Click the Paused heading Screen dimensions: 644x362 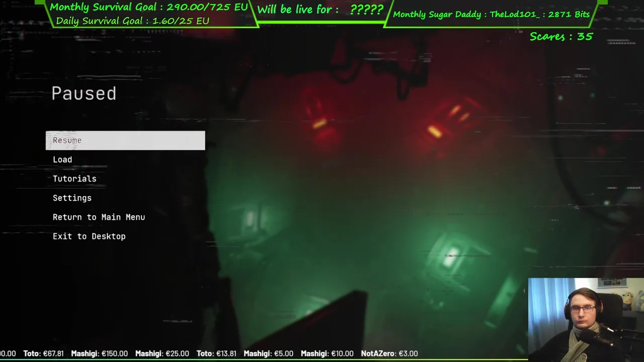pyautogui.click(x=84, y=94)
